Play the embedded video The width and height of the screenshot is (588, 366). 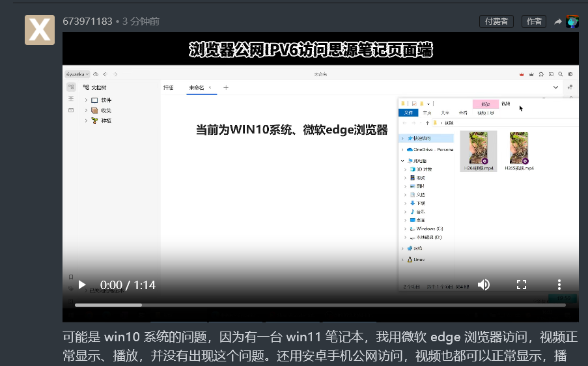[x=82, y=285]
